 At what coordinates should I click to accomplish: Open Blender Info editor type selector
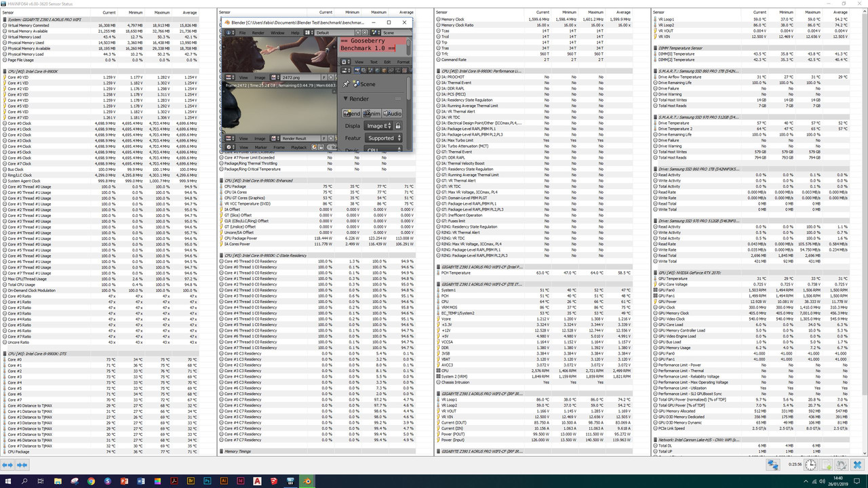(230, 33)
